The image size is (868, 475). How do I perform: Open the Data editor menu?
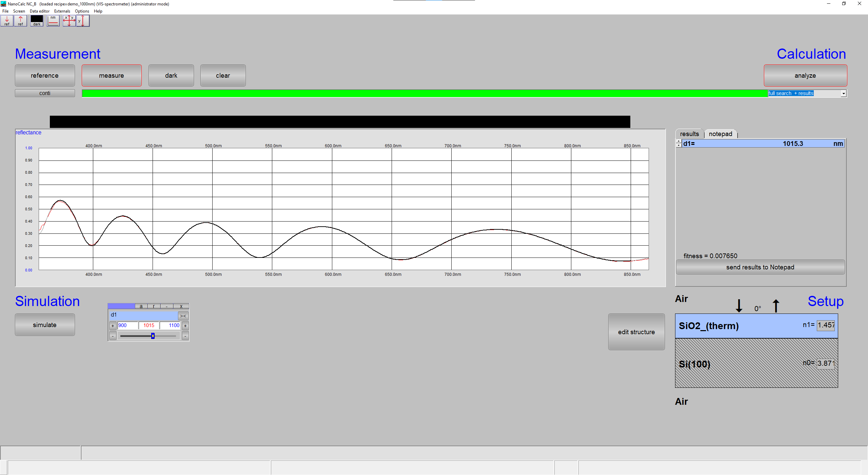click(x=39, y=11)
